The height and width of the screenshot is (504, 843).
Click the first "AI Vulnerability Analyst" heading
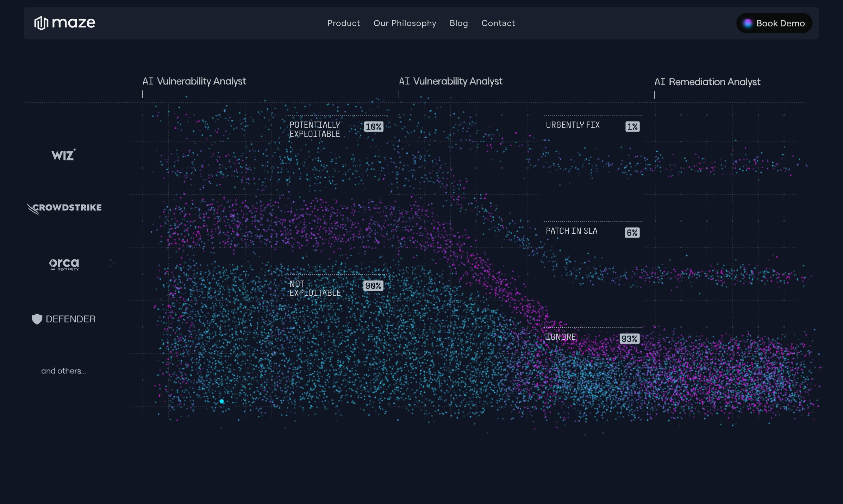click(x=194, y=81)
